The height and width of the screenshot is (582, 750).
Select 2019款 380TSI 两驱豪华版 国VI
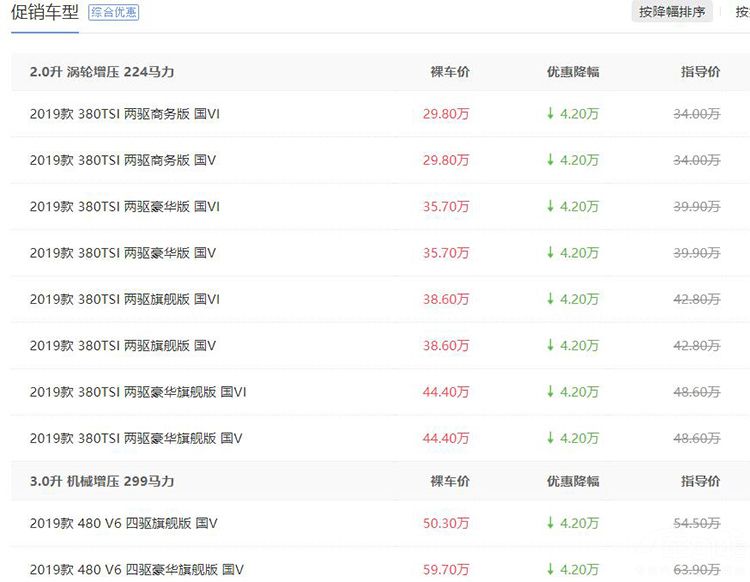click(124, 207)
